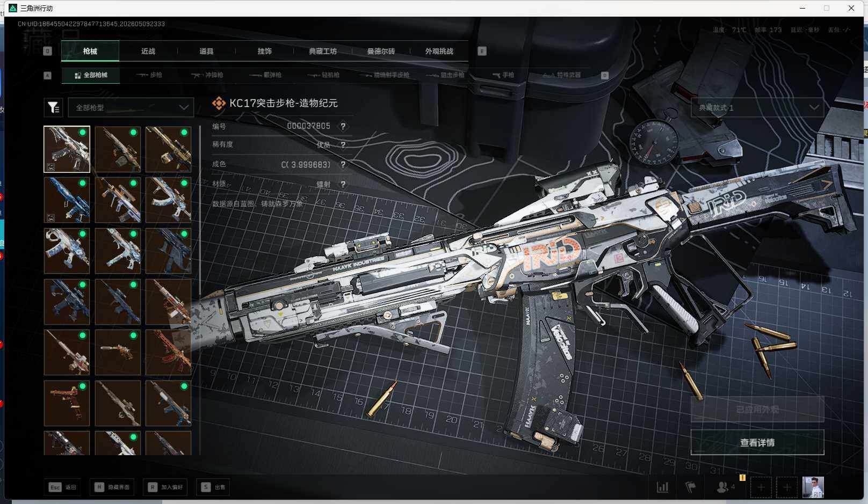Filter by 手枪 category
Viewport: 868px width, 504px height.
[503, 75]
